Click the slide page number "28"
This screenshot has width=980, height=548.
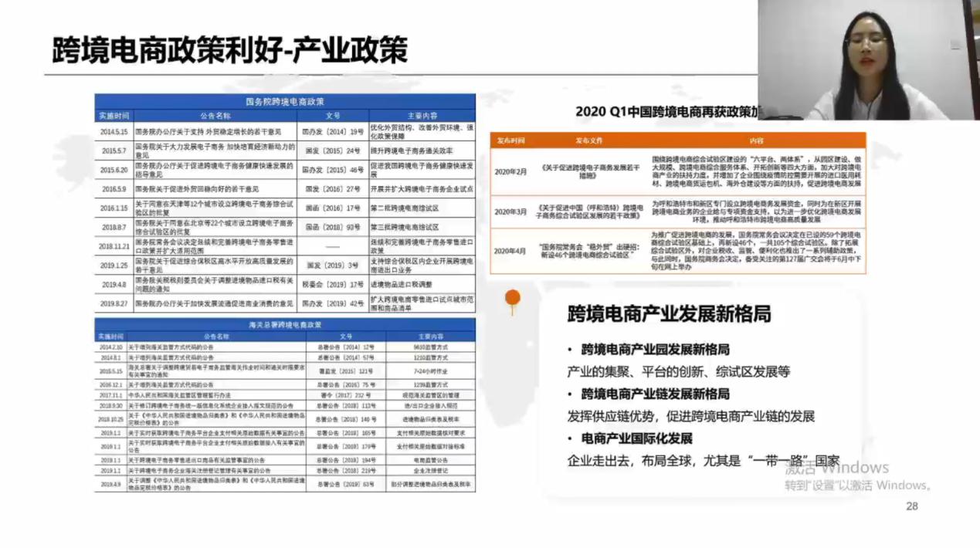[x=912, y=506]
